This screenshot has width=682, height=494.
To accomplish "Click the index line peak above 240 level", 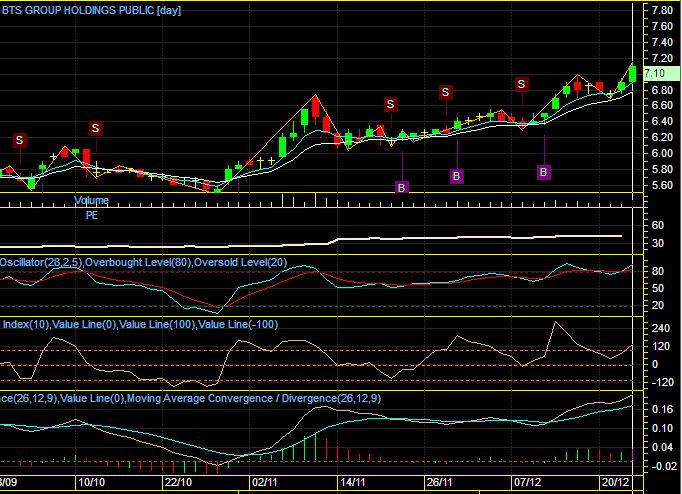I will point(555,323).
